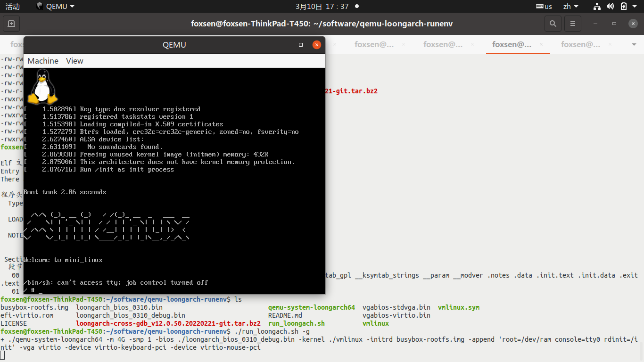Image resolution: width=644 pixels, height=362 pixels.
Task: Click the '/ #' shell prompt in QEMU
Action: tap(29, 290)
